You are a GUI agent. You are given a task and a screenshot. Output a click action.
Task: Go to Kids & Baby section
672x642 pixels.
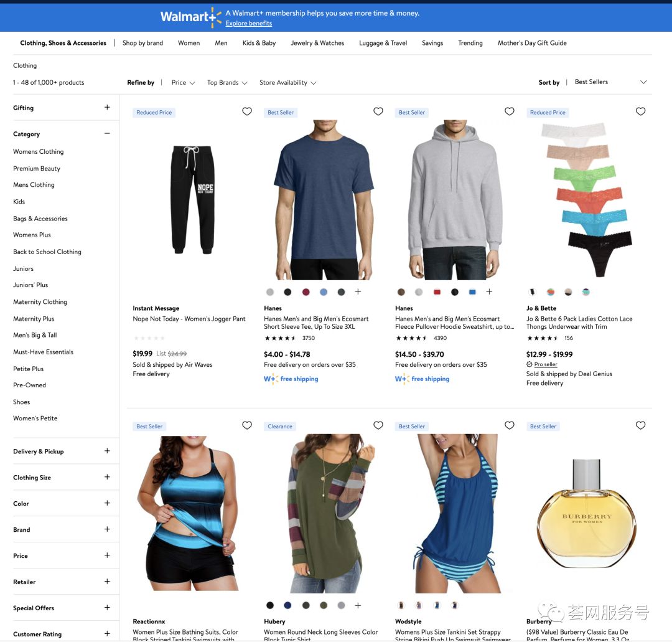tap(259, 43)
